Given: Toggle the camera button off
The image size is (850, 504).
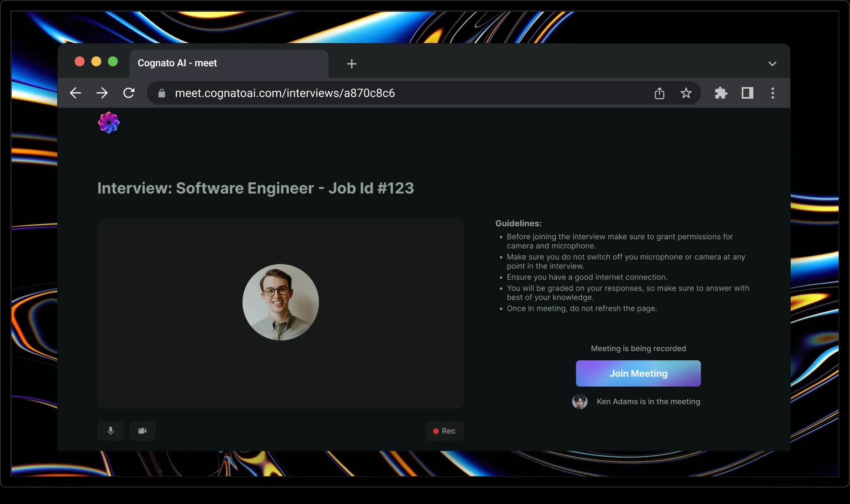Looking at the screenshot, I should pos(142,431).
